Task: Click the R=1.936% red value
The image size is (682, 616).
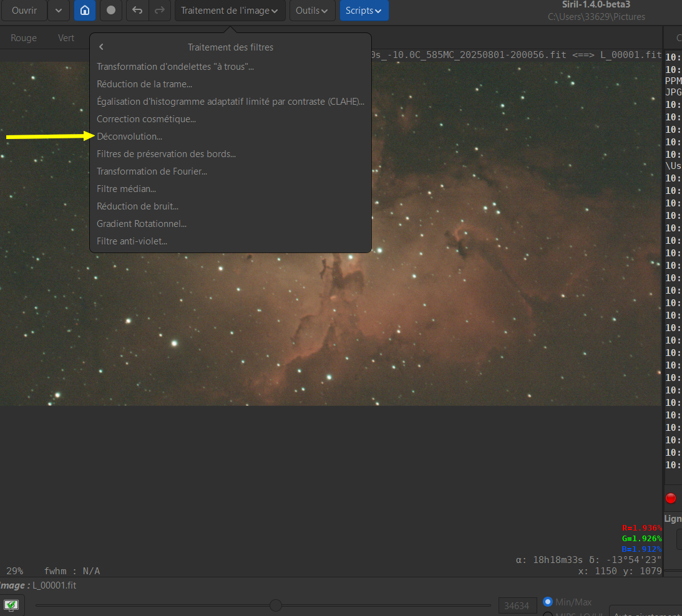Action: pyautogui.click(x=641, y=527)
